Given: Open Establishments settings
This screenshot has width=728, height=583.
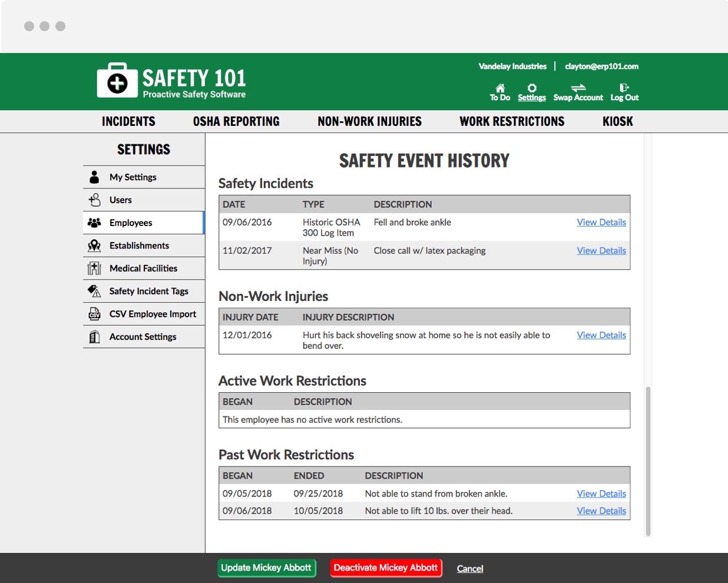Looking at the screenshot, I should pos(144,246).
